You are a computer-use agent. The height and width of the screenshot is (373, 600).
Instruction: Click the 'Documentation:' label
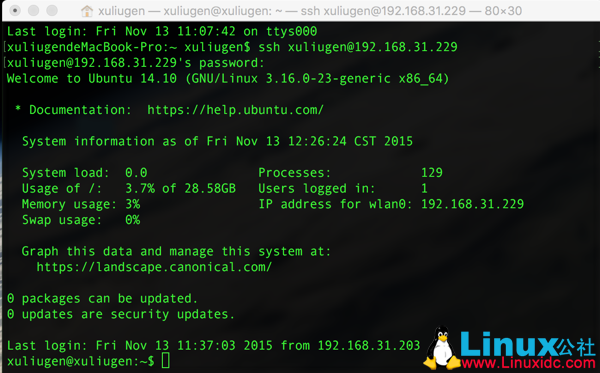coord(80,110)
